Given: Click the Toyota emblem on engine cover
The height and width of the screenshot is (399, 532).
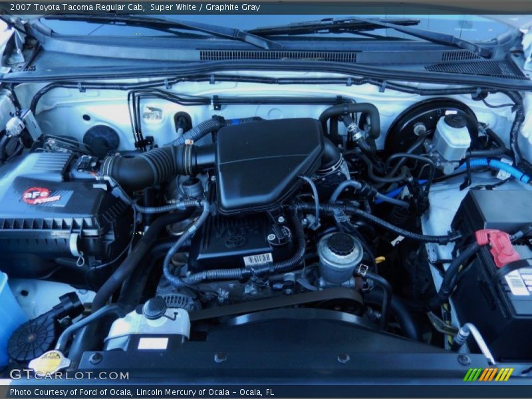Looking at the screenshot, I should tap(234, 241).
